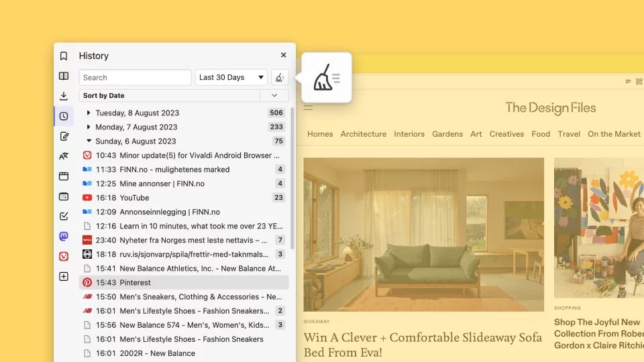
Task: Click the history Search field
Action: coord(135,78)
